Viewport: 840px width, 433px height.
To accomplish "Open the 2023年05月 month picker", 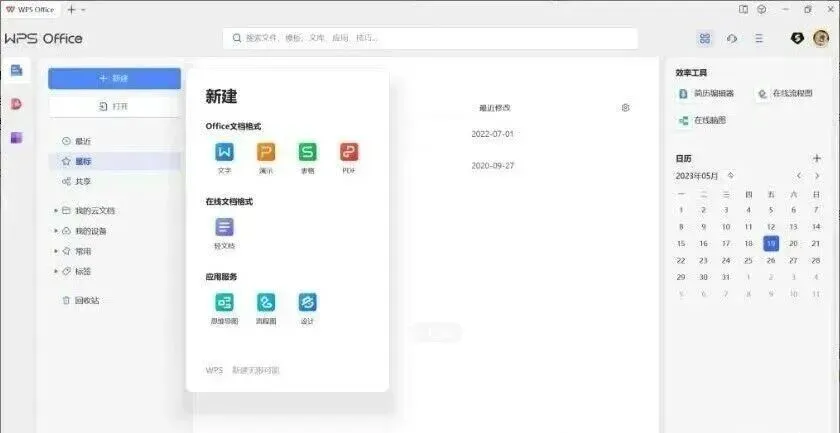I will click(x=705, y=176).
